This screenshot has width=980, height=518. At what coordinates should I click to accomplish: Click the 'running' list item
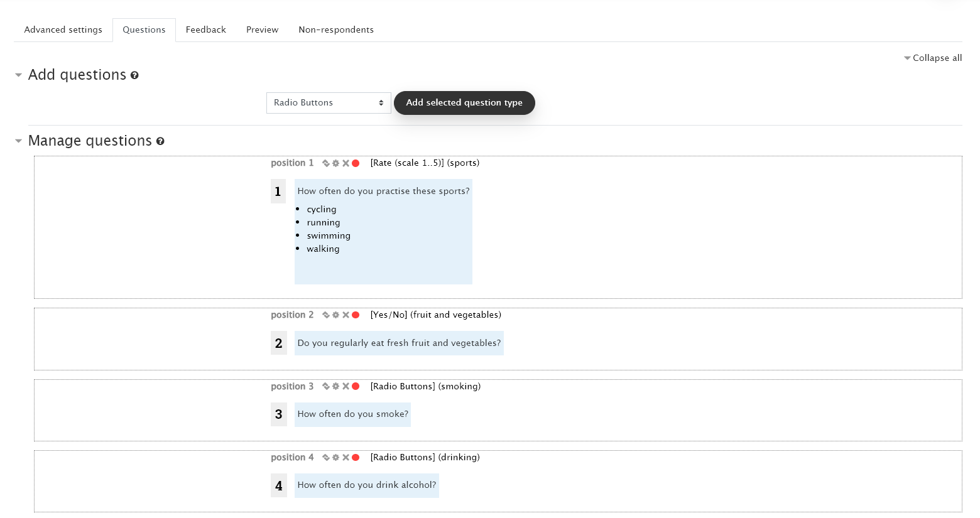(324, 222)
